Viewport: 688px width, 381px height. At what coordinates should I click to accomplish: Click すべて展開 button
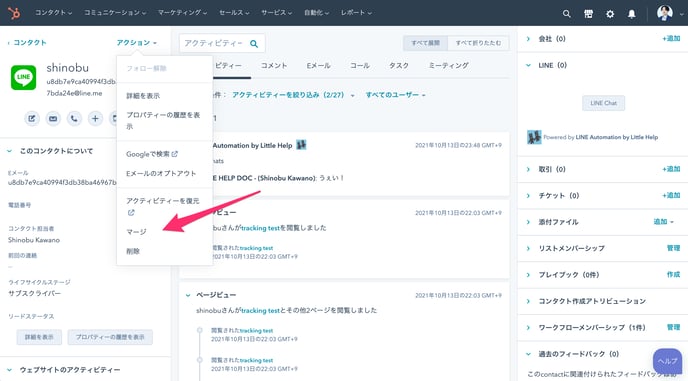425,43
